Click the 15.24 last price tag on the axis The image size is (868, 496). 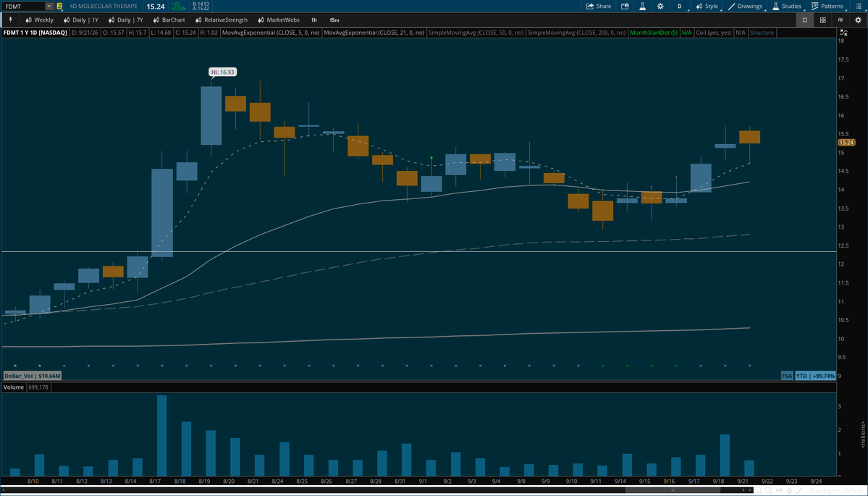click(x=846, y=142)
